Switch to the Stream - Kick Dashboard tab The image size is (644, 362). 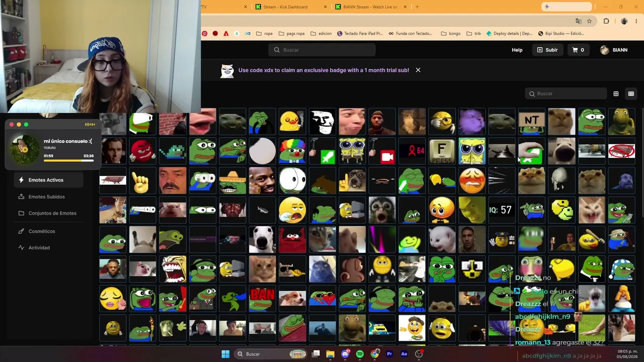pyautogui.click(x=290, y=7)
